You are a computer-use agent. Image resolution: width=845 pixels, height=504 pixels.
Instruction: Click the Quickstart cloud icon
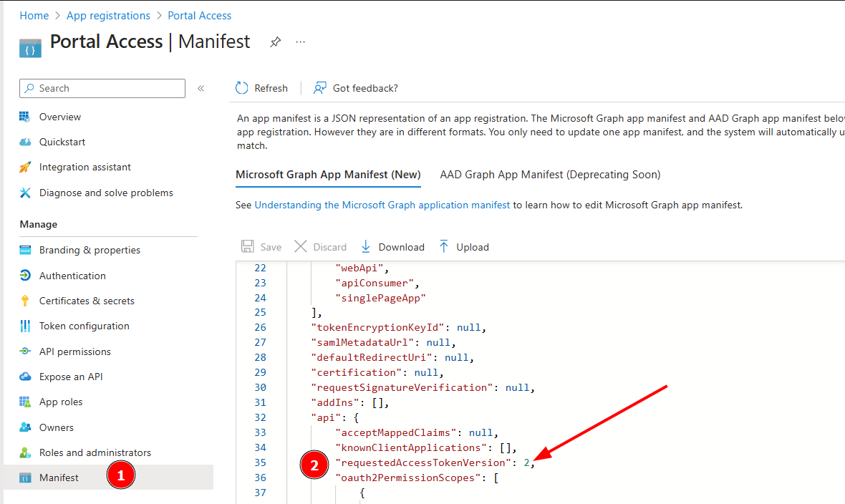pos(26,142)
